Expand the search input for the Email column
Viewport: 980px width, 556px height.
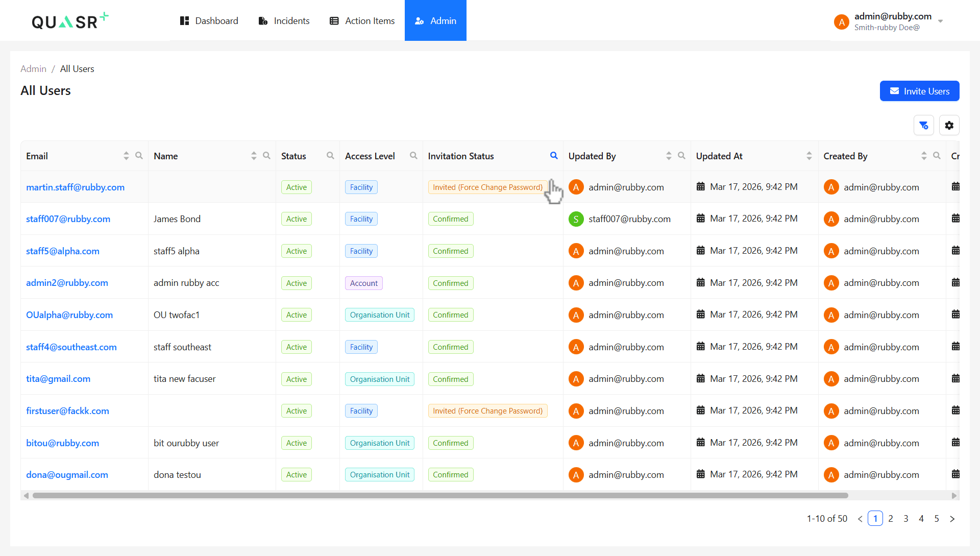point(139,156)
